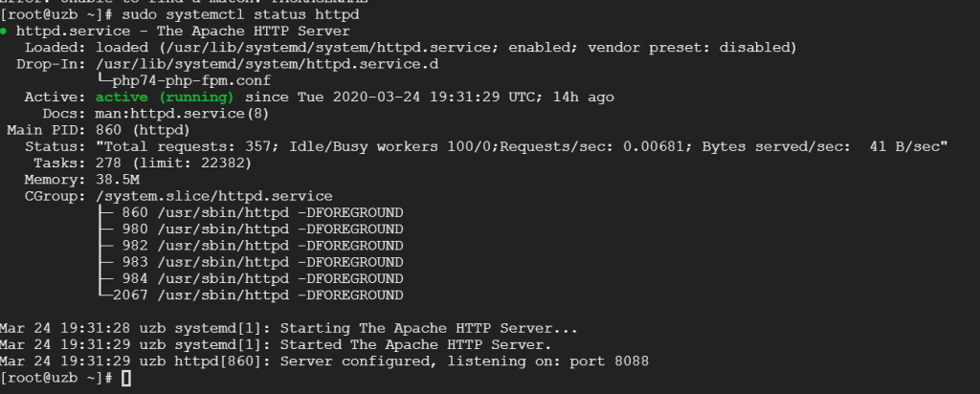980x394 pixels.
Task: Select process 2067 httpd line
Action: 256,295
